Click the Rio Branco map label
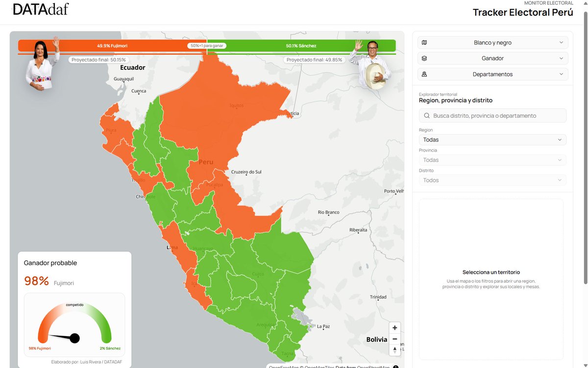 click(329, 212)
